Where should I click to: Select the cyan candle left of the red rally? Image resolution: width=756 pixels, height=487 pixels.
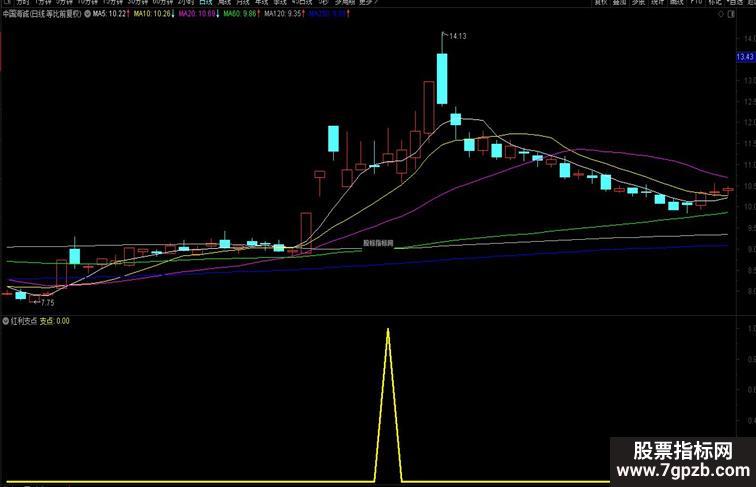click(x=278, y=248)
